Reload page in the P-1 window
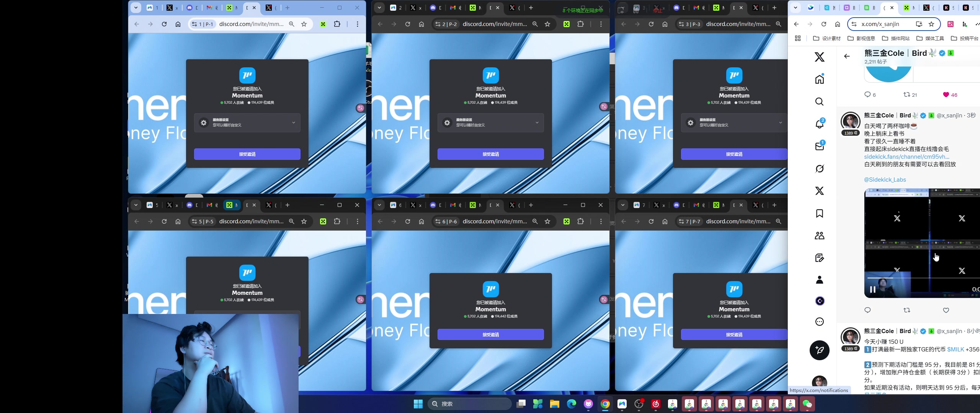 pyautogui.click(x=164, y=24)
